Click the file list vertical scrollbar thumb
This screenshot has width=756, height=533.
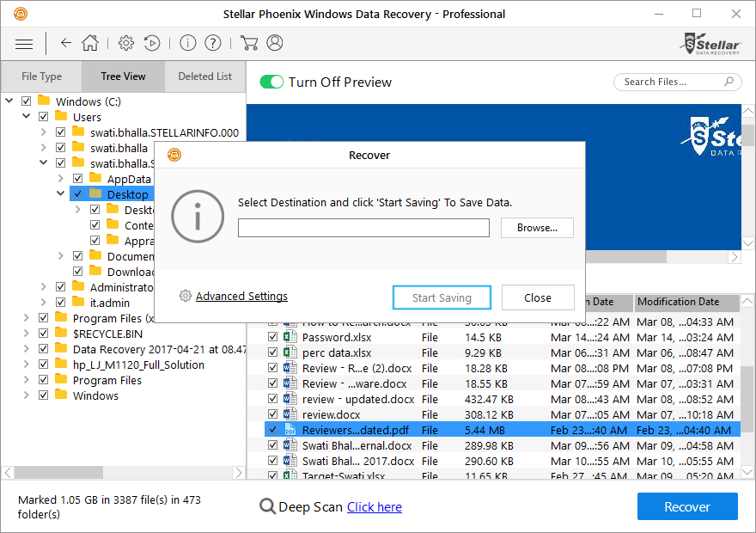tap(747, 401)
